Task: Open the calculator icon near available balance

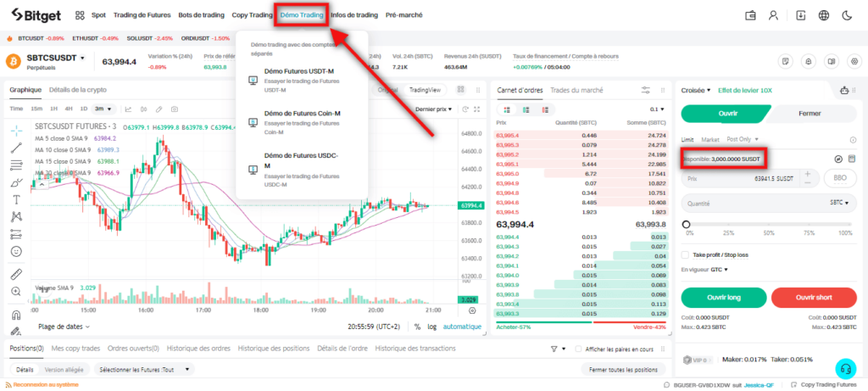Action: [851, 159]
